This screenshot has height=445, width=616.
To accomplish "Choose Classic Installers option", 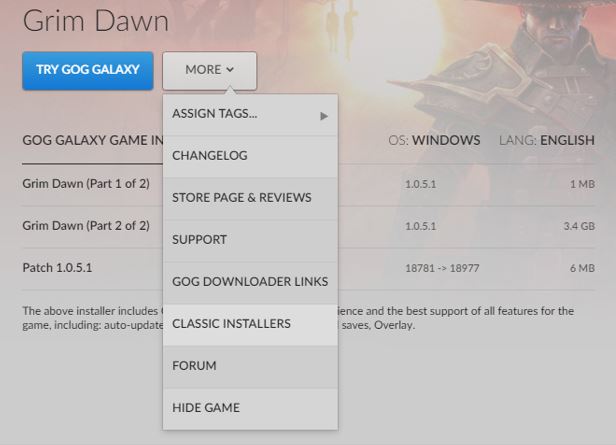I will point(250,324).
